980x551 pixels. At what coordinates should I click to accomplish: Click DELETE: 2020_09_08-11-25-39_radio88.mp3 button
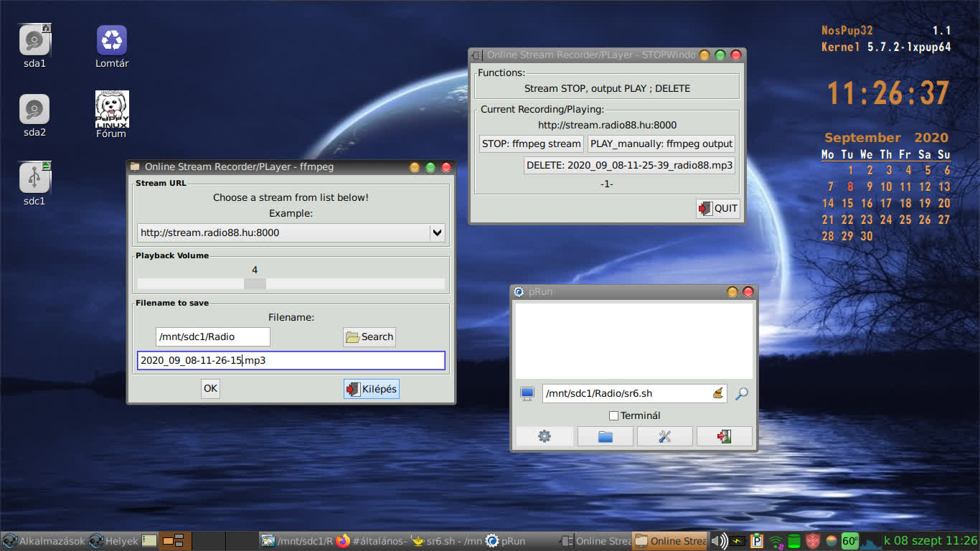pos(630,165)
